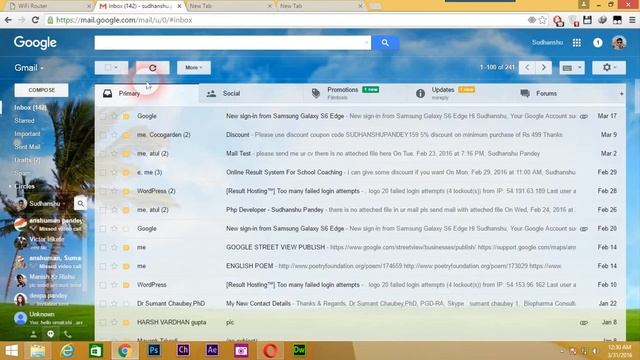
Task: Open Chrome menu hamburger icon
Action: coord(632,20)
